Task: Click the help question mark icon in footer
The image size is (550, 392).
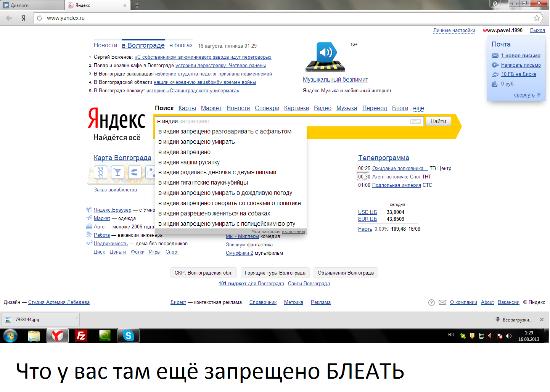Action: [x=431, y=302]
